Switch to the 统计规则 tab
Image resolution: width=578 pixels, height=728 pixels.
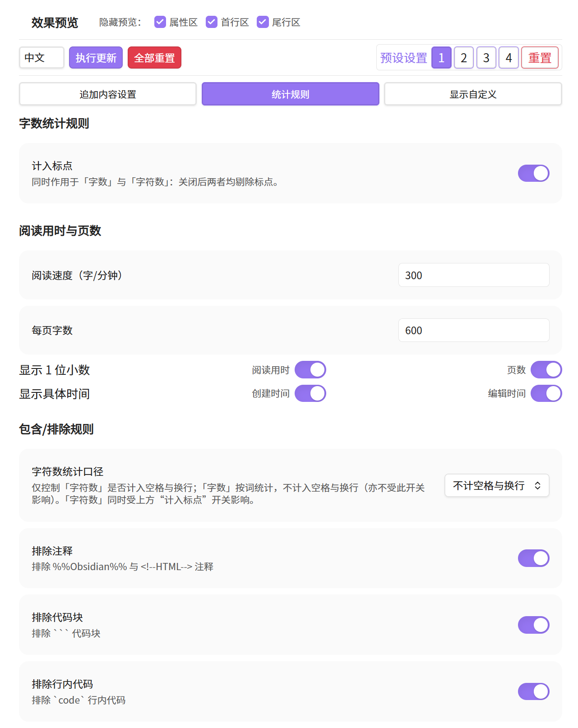(x=291, y=94)
